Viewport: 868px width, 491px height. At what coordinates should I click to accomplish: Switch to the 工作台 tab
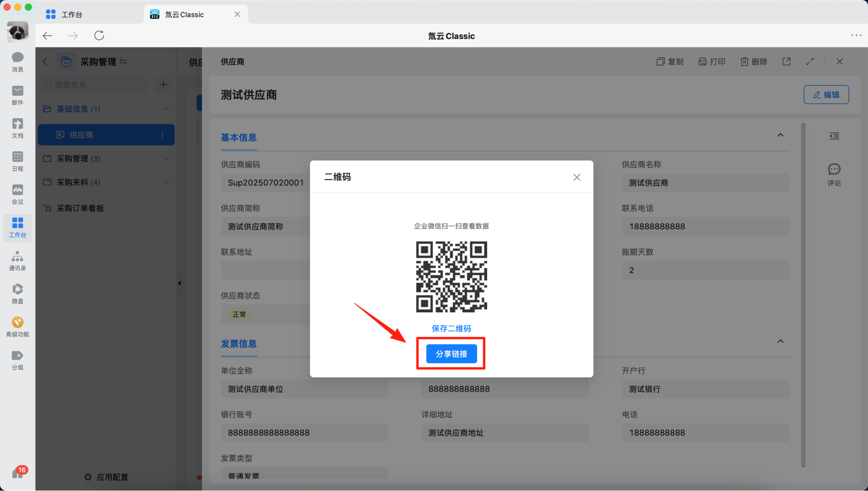(64, 15)
